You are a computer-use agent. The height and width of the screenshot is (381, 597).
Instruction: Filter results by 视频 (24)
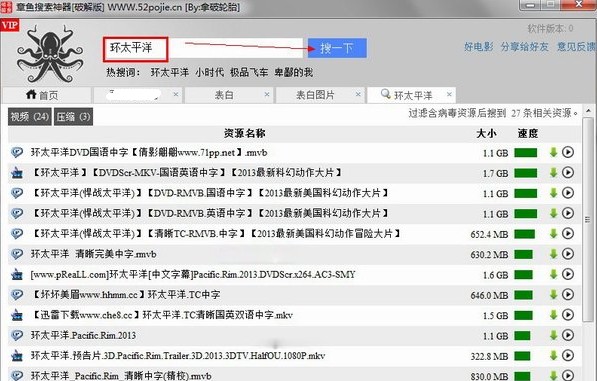point(30,116)
